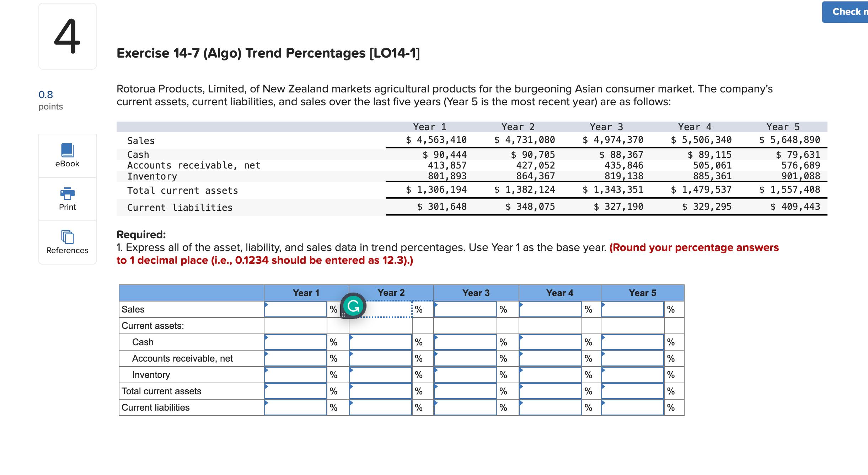Click the Current liabilities Year 5 input
Viewport: 868px width, 475px height.
(633, 407)
